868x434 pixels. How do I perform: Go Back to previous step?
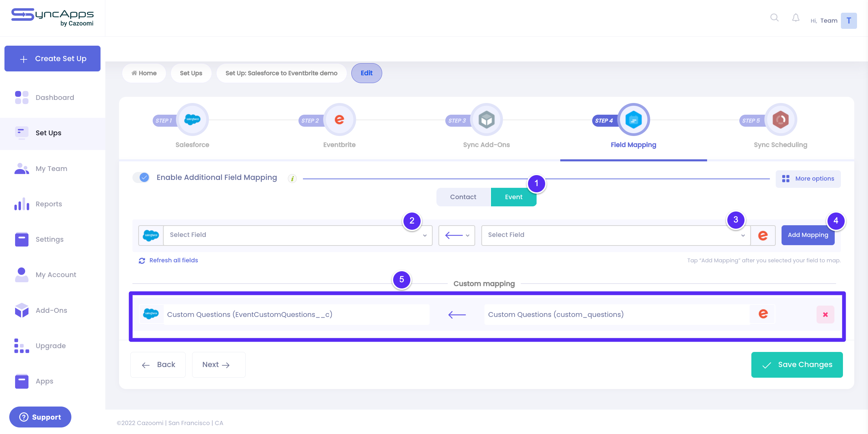pos(158,365)
